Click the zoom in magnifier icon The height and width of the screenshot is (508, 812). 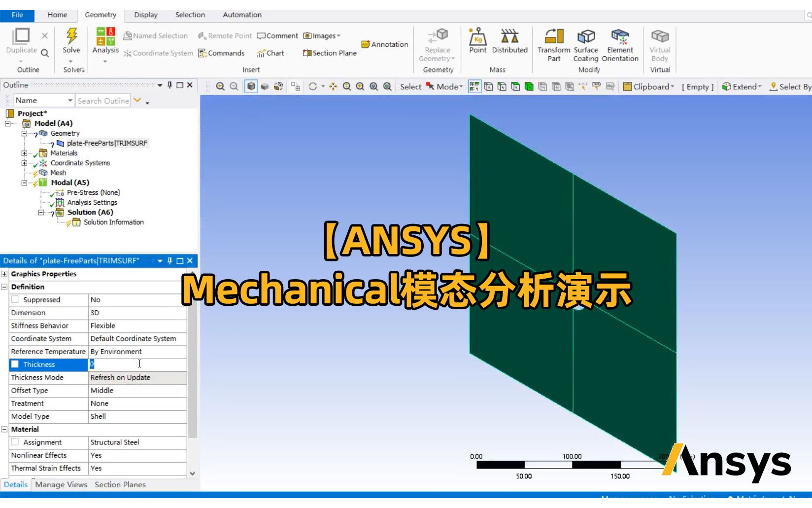click(220, 86)
